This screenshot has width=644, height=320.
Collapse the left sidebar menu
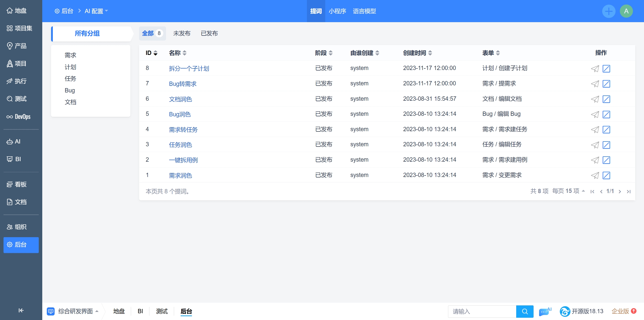21,310
